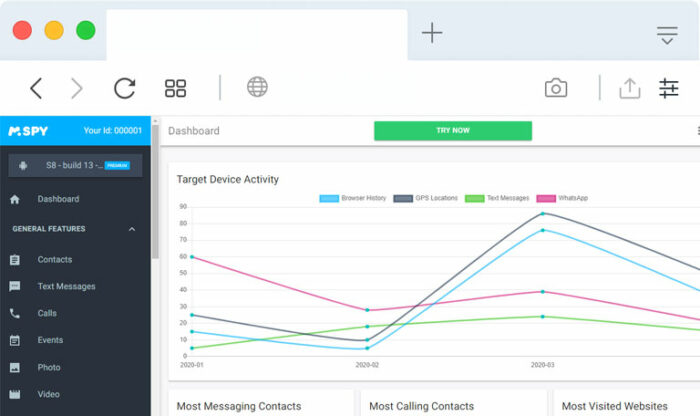Screen dimensions: 700x416
Task: Collapse the General Features section chevron
Action: pyautogui.click(x=132, y=229)
